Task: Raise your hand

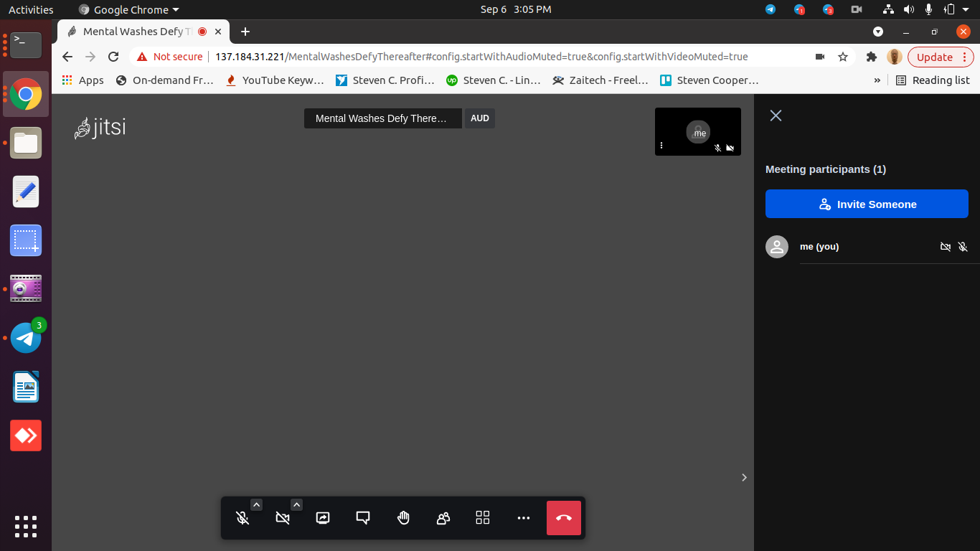Action: [403, 518]
